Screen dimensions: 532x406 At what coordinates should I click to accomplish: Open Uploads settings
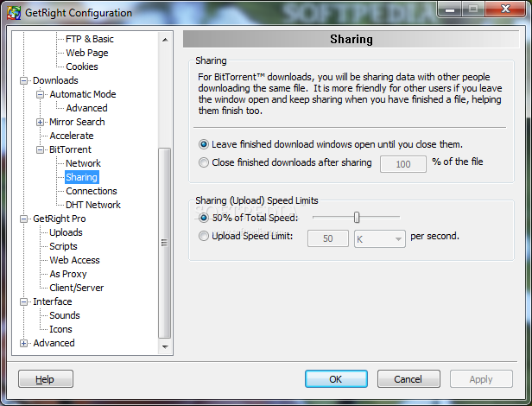coord(66,232)
